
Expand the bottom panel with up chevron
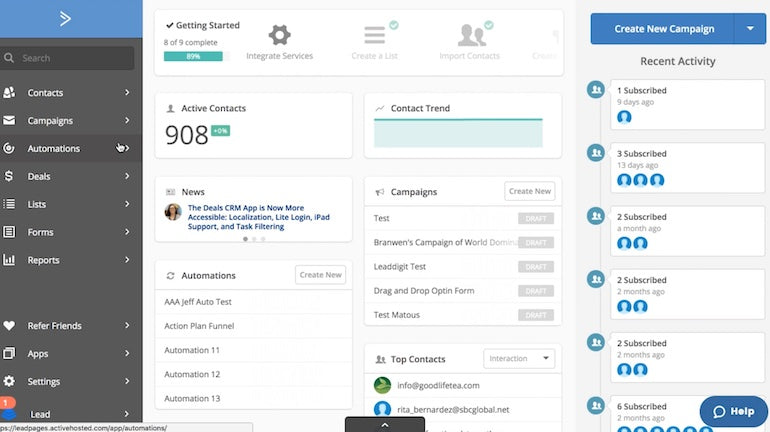click(x=385, y=425)
